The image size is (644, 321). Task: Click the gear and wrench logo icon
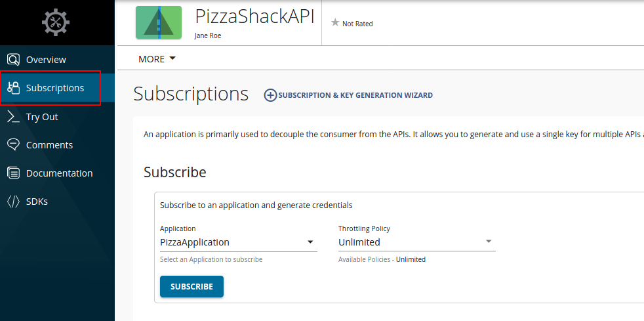click(x=56, y=22)
